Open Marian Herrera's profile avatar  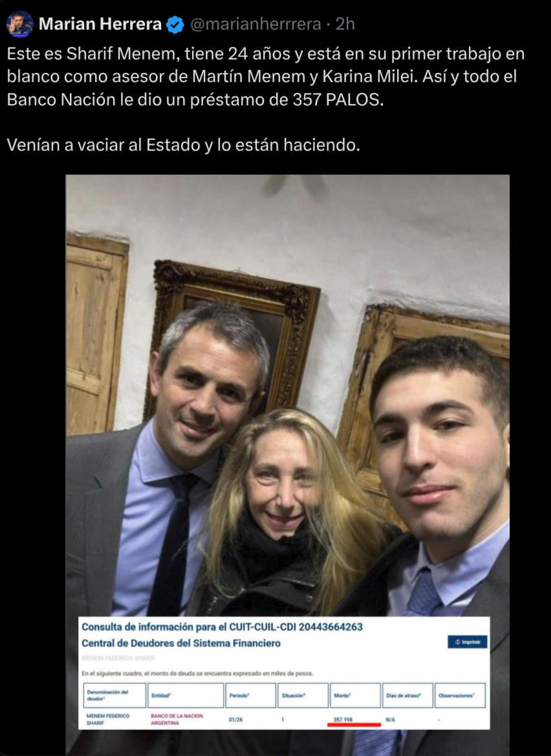point(20,23)
